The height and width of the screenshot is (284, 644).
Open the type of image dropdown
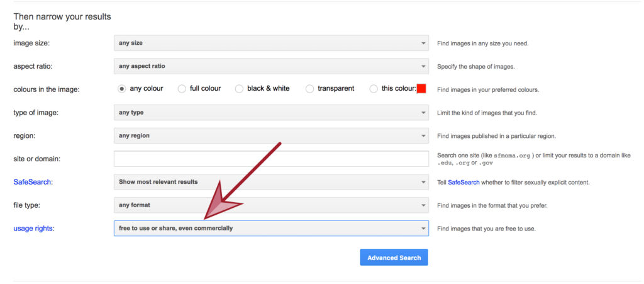pos(271,112)
